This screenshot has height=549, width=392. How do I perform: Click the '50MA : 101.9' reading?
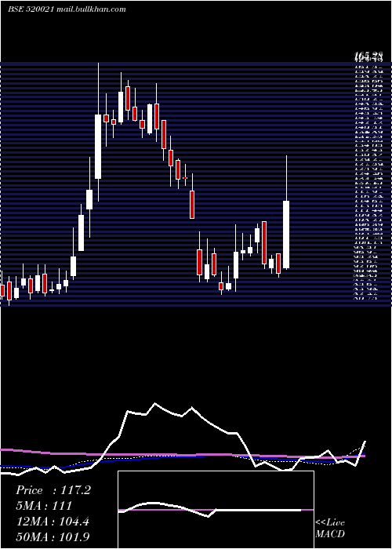[x=53, y=537]
